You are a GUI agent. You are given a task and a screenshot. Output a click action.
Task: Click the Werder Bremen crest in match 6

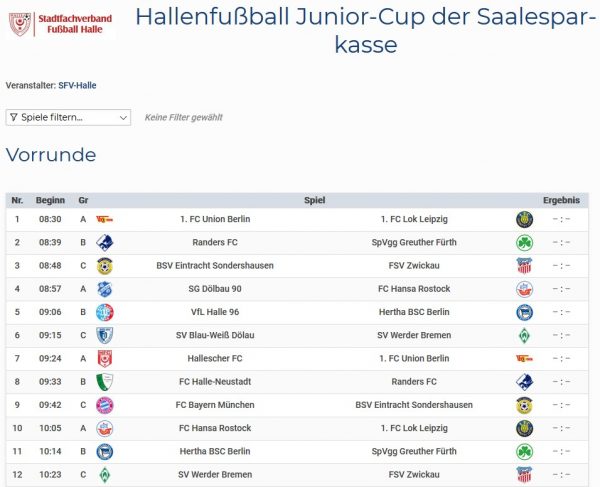[524, 335]
